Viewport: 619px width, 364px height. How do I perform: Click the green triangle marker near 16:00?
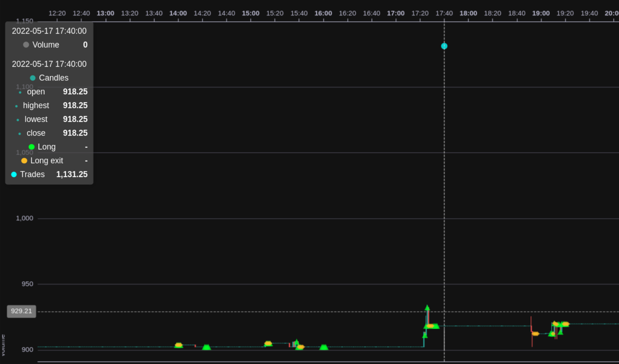pyautogui.click(x=323, y=347)
